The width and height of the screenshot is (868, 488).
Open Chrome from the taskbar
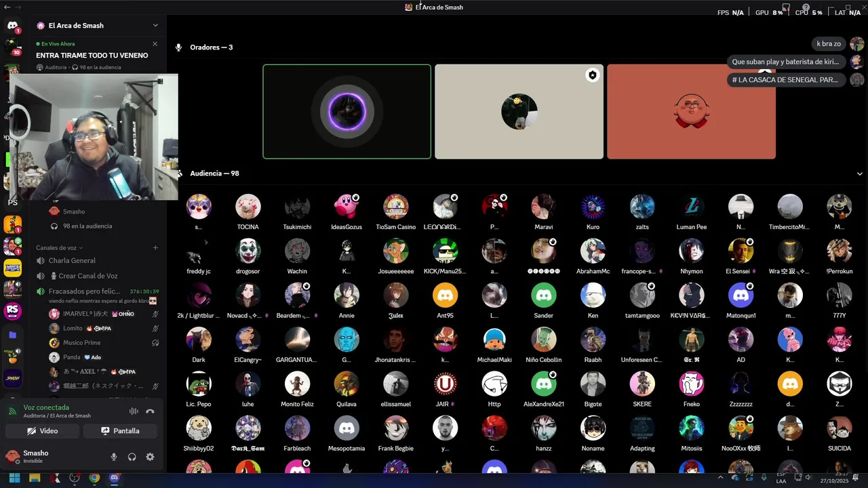pyautogui.click(x=94, y=478)
